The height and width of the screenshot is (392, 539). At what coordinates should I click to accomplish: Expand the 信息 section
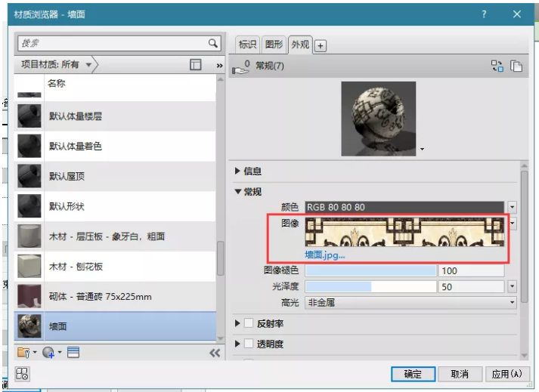pyautogui.click(x=238, y=171)
